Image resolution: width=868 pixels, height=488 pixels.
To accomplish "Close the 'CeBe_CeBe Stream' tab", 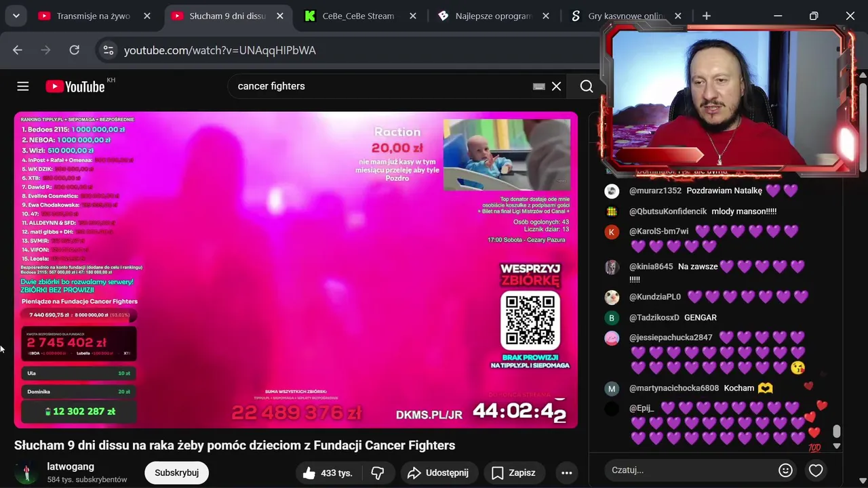I will (x=412, y=16).
